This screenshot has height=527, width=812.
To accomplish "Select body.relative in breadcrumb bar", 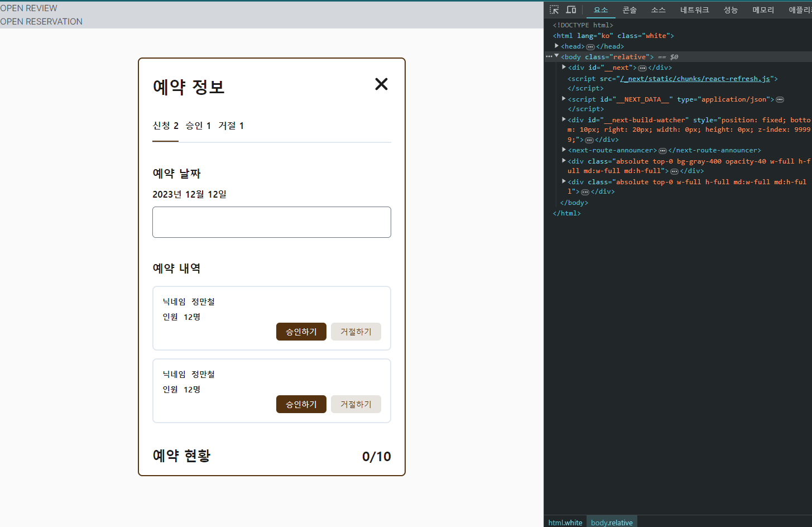I will (x=612, y=523).
